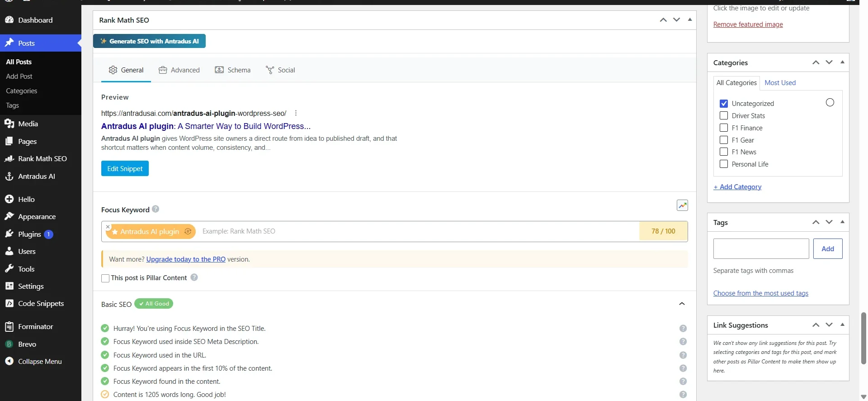Open the Forminator icon
This screenshot has width=868, height=401.
click(9, 326)
